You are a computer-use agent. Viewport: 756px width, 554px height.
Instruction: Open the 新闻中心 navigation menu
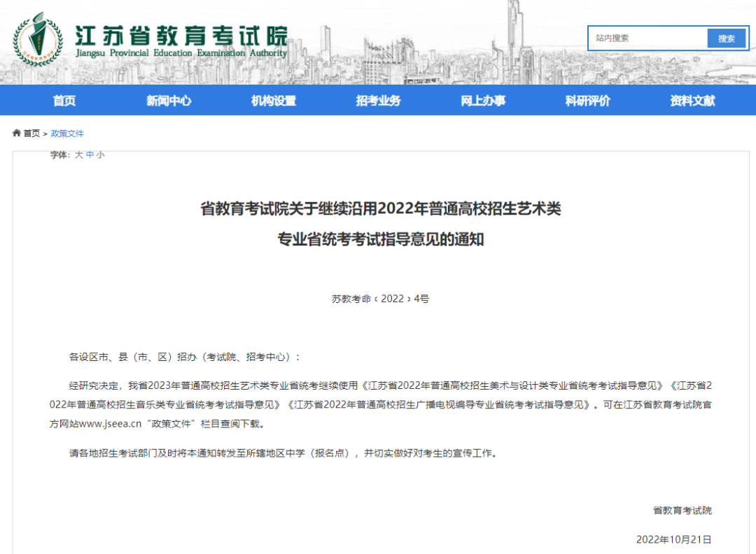tap(169, 100)
